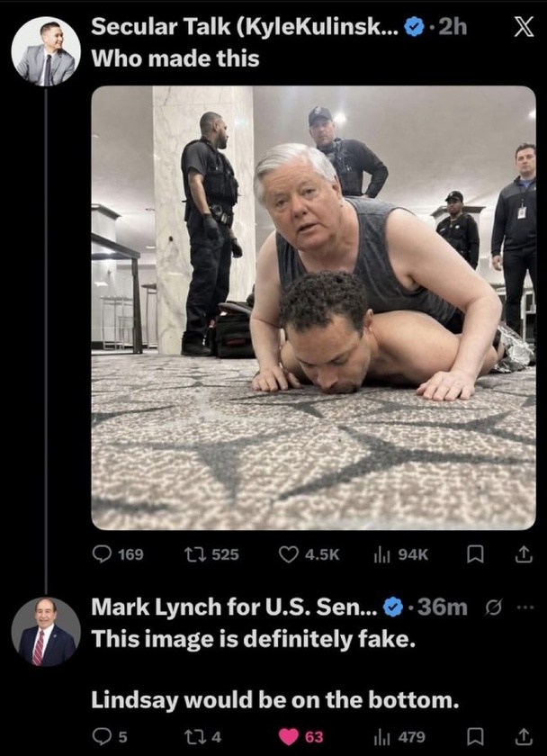Open the attached image in the post
The image size is (547, 756).
pyautogui.click(x=314, y=308)
